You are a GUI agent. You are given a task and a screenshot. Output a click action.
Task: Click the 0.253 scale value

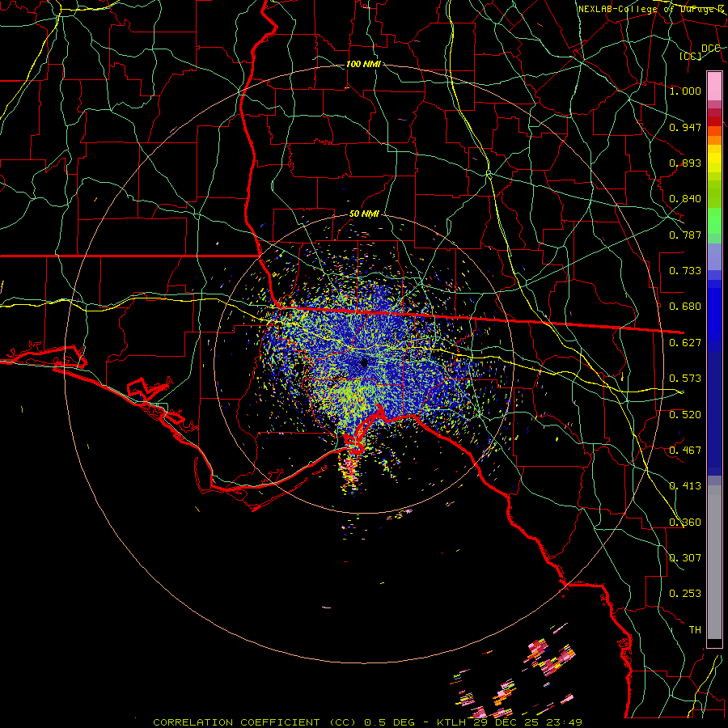685,594
